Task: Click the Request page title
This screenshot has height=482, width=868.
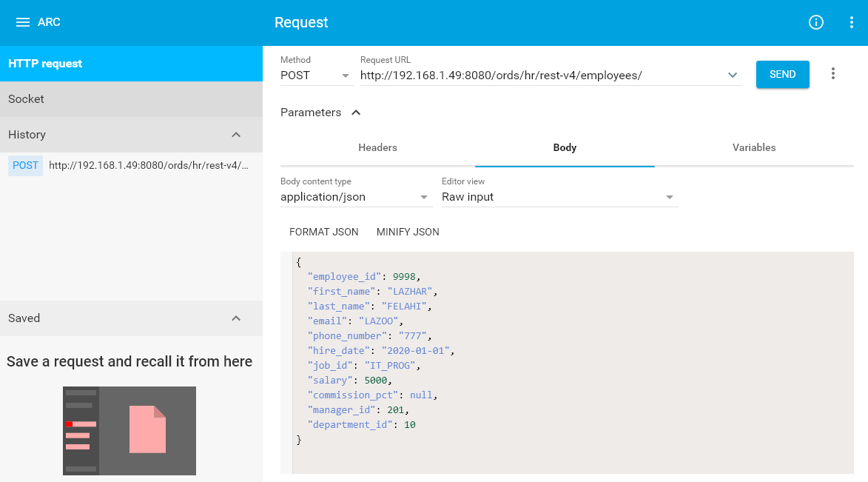Action: [301, 22]
